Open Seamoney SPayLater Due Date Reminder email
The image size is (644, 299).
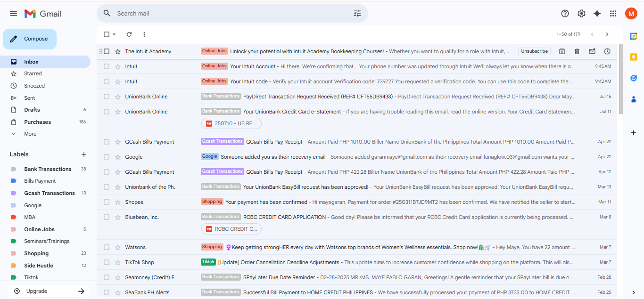click(357, 277)
